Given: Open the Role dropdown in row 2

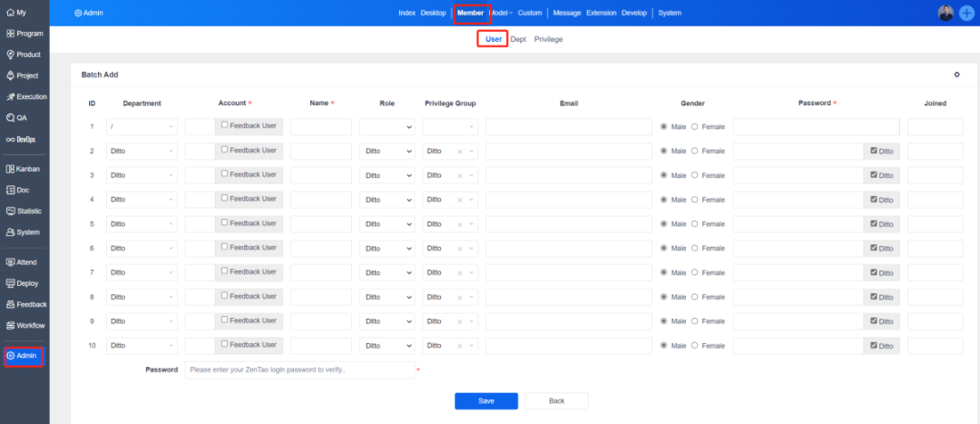Looking at the screenshot, I should (x=387, y=152).
